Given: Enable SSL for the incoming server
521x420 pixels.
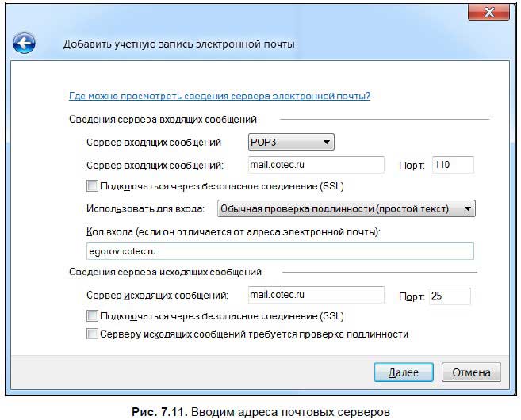Looking at the screenshot, I should tap(92, 186).
